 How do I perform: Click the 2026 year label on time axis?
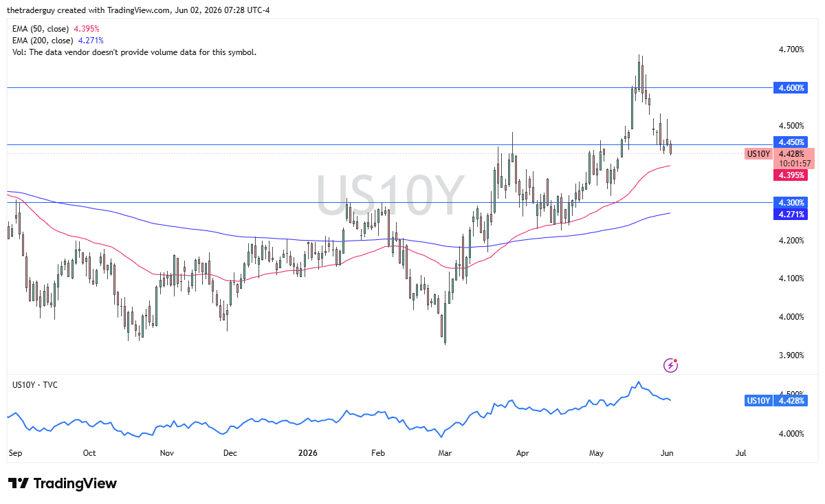click(308, 453)
